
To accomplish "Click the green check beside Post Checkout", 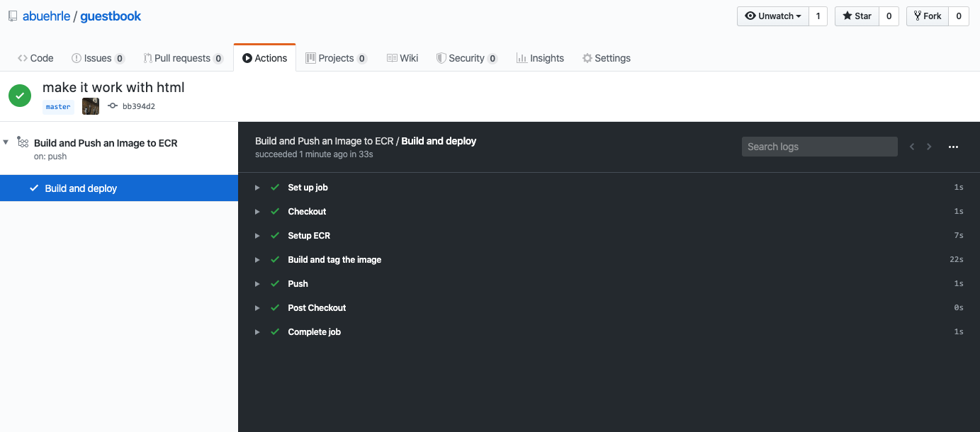I will coord(275,308).
